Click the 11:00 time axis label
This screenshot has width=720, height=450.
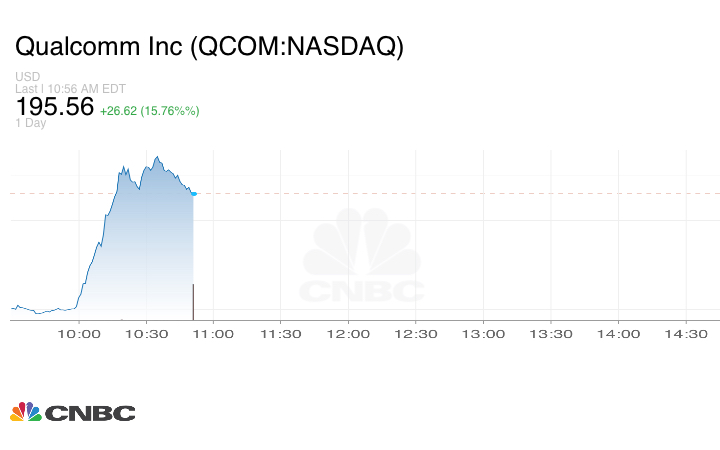click(213, 334)
